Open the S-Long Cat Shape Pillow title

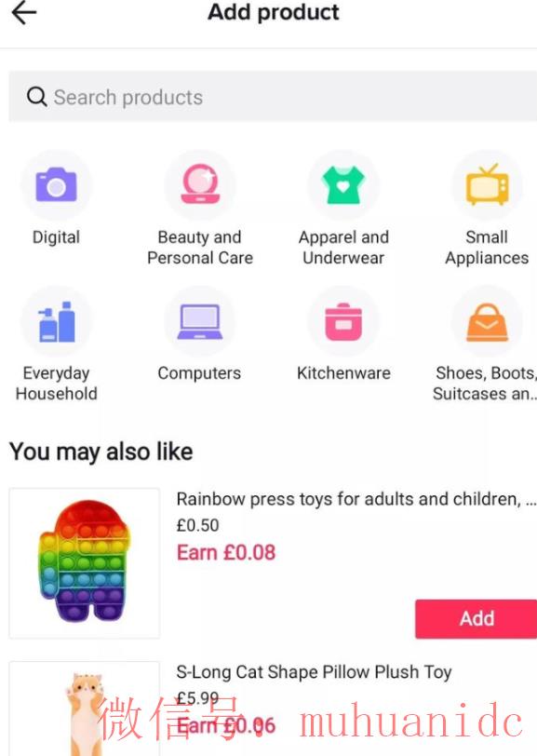pyautogui.click(x=314, y=671)
